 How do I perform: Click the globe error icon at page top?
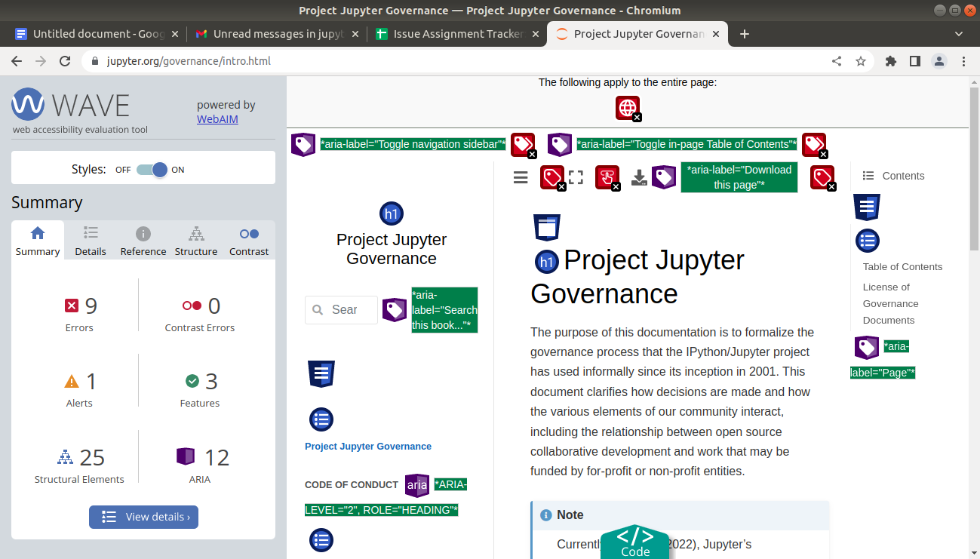click(627, 107)
